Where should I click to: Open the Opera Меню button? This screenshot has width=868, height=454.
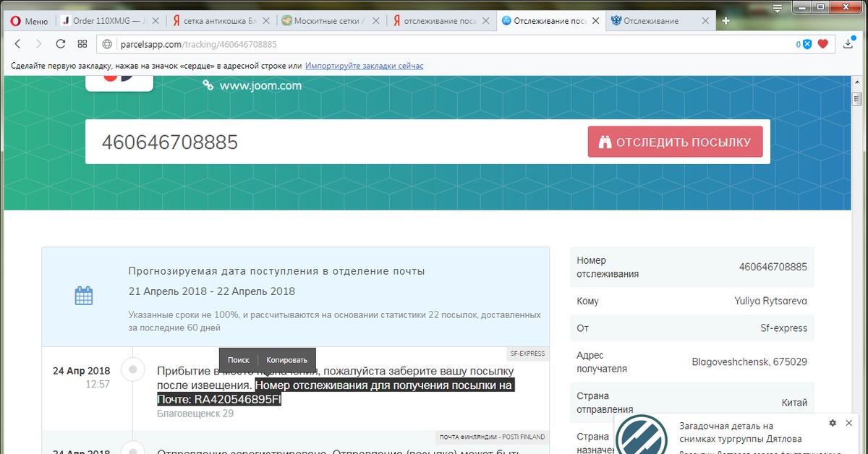point(29,21)
